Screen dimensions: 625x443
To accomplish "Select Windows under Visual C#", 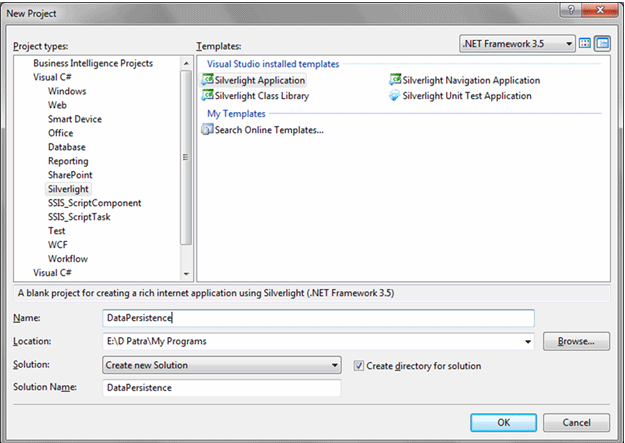I will [67, 91].
